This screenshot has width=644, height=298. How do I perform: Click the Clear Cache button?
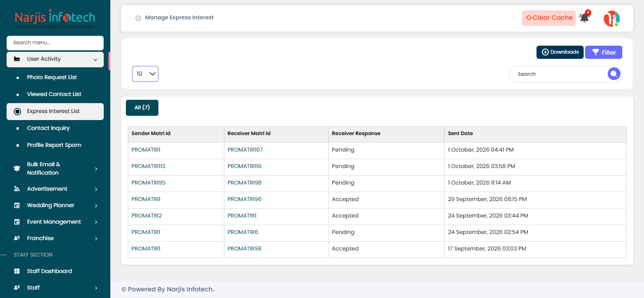point(549,18)
